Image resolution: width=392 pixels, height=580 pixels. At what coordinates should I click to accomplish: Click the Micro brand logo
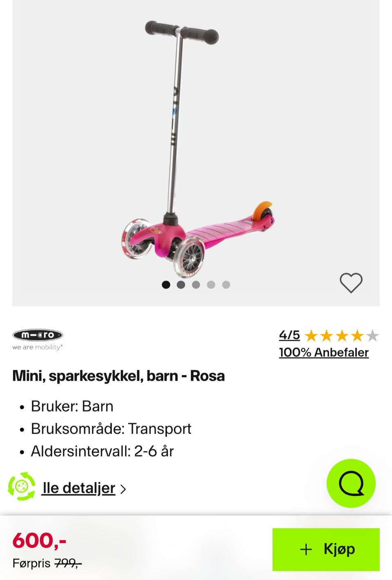pos(38,339)
